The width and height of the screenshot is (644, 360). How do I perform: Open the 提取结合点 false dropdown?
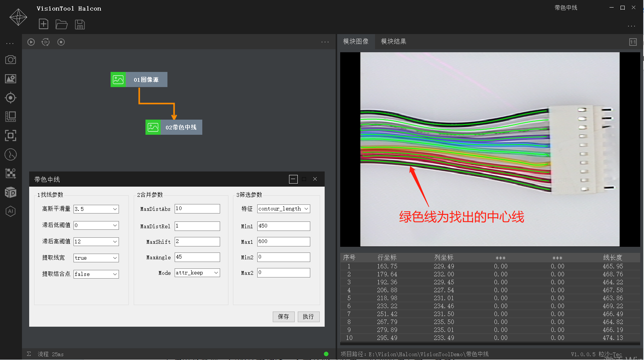click(x=96, y=274)
